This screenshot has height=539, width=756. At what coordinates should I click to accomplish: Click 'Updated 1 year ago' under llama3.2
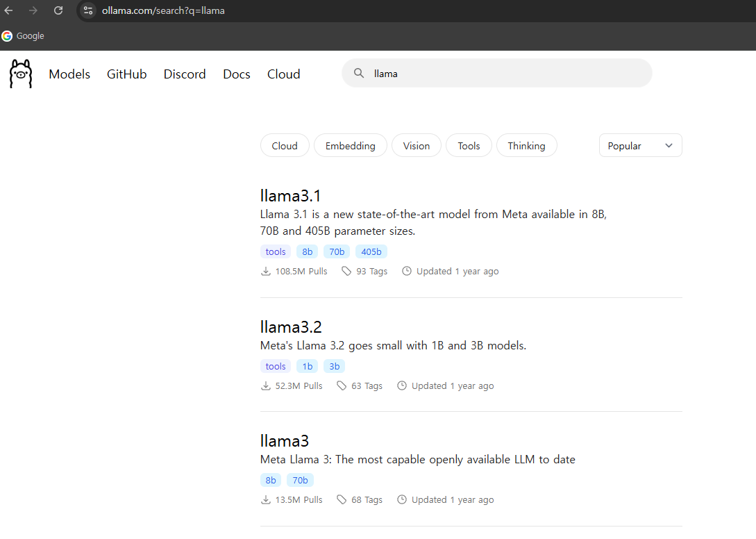click(x=453, y=385)
